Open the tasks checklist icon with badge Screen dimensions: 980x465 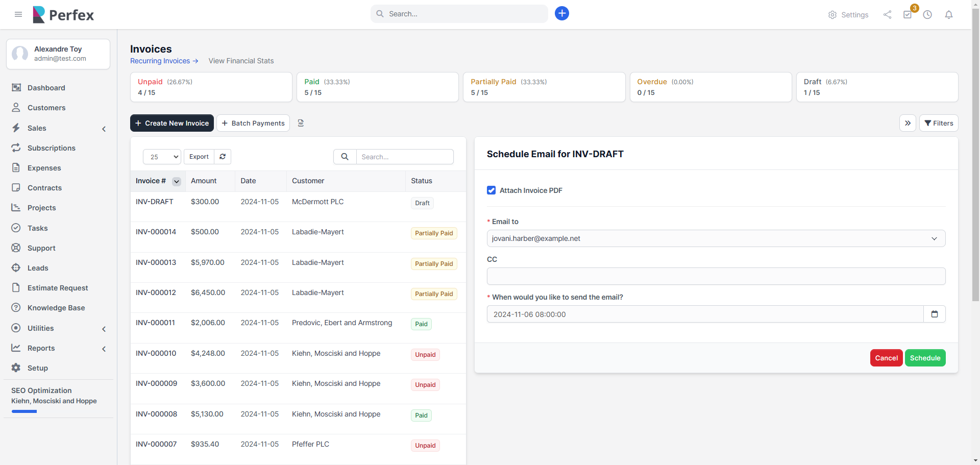pyautogui.click(x=908, y=15)
